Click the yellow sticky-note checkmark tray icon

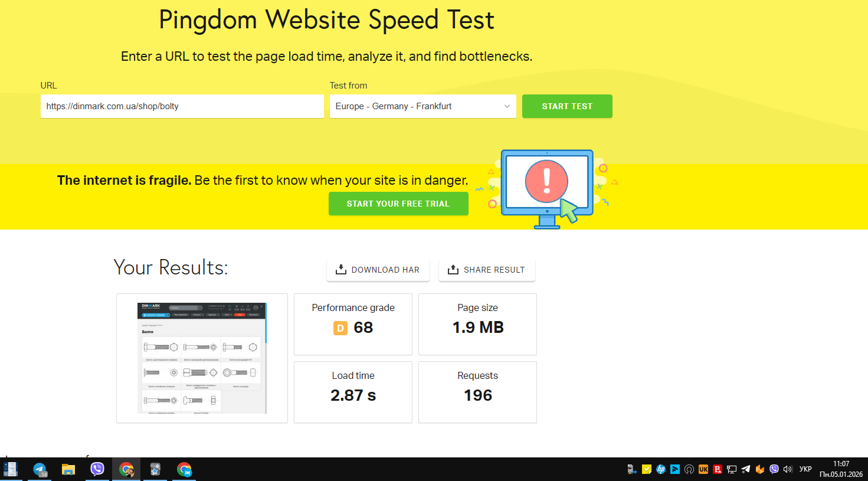pyautogui.click(x=647, y=469)
